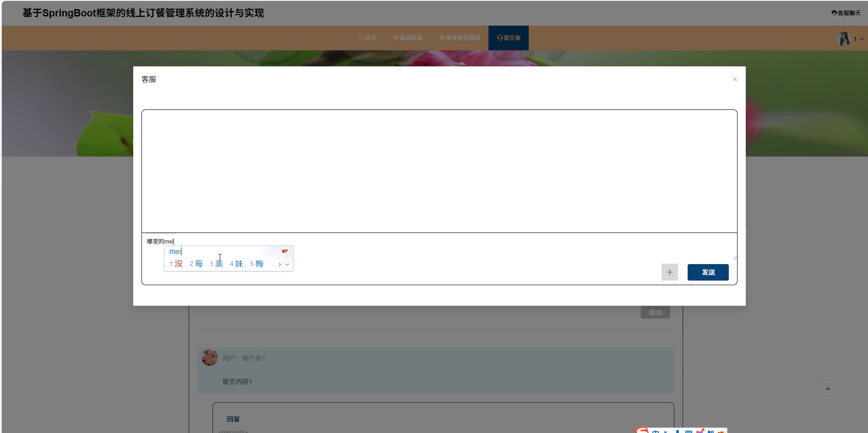Click the plus attachment button
The image size is (868, 433).
point(670,272)
